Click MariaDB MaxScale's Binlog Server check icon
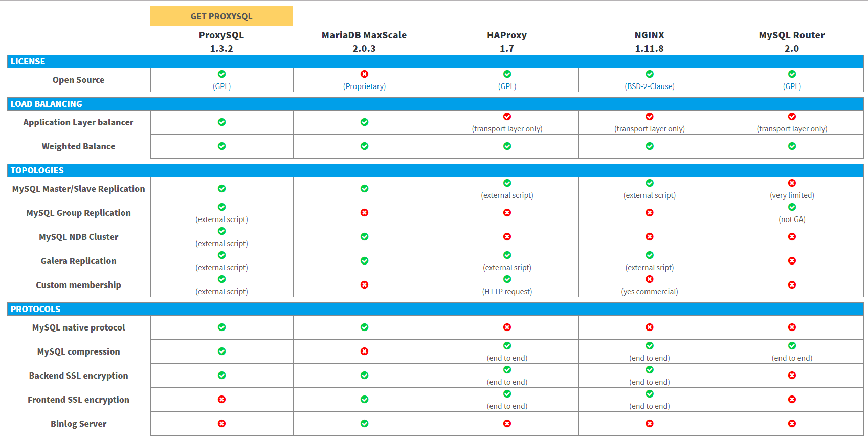Viewport: 868px width, 440px height. tap(364, 424)
